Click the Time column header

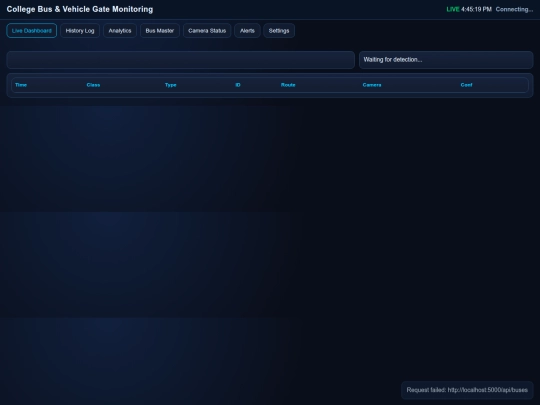coord(21,85)
